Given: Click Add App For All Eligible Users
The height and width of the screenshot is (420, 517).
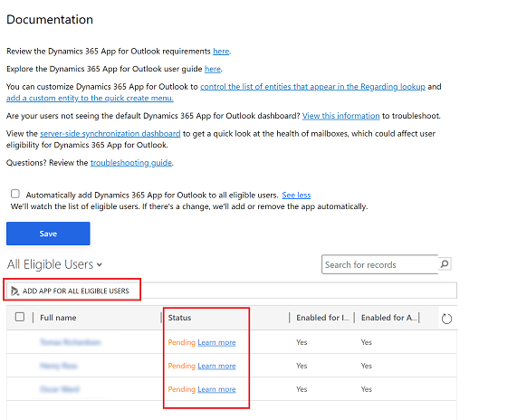Looking at the screenshot, I should (76, 291).
